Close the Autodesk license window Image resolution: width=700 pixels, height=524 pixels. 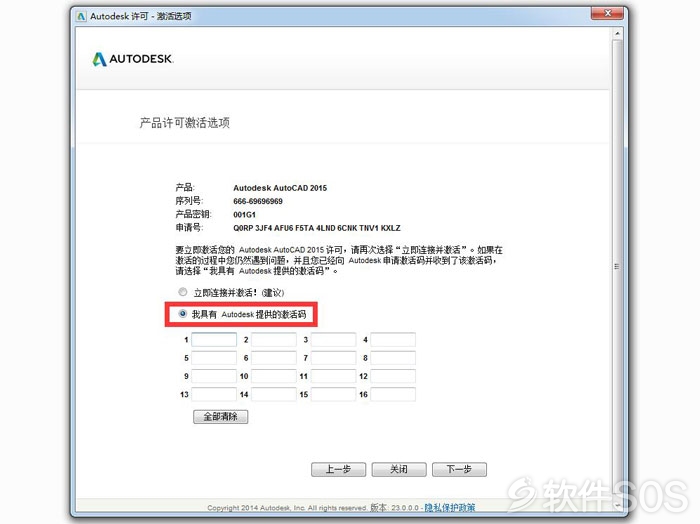607,13
